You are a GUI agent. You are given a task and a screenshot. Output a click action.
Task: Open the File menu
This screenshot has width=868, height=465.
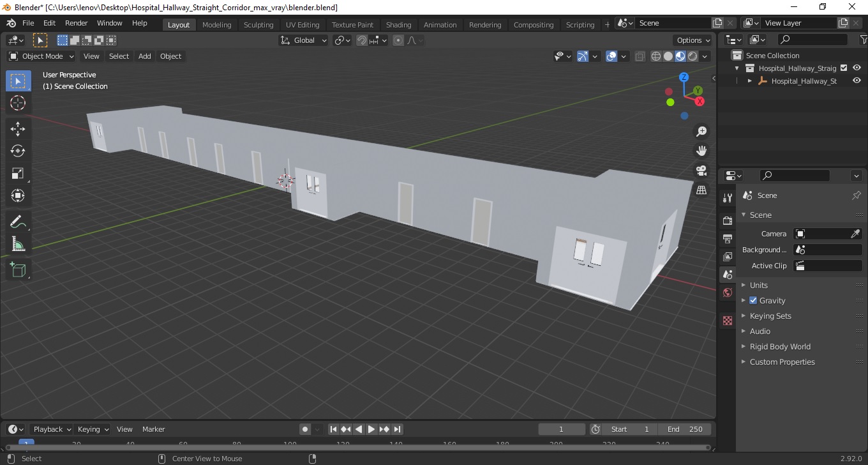[28, 23]
